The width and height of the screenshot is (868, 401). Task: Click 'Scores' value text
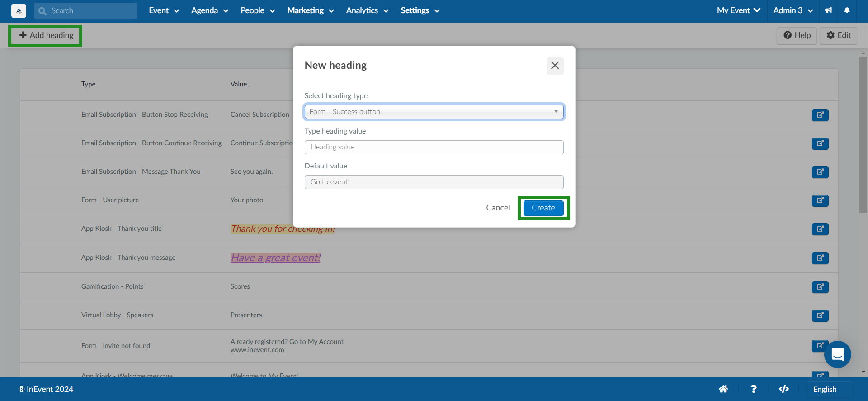240,286
